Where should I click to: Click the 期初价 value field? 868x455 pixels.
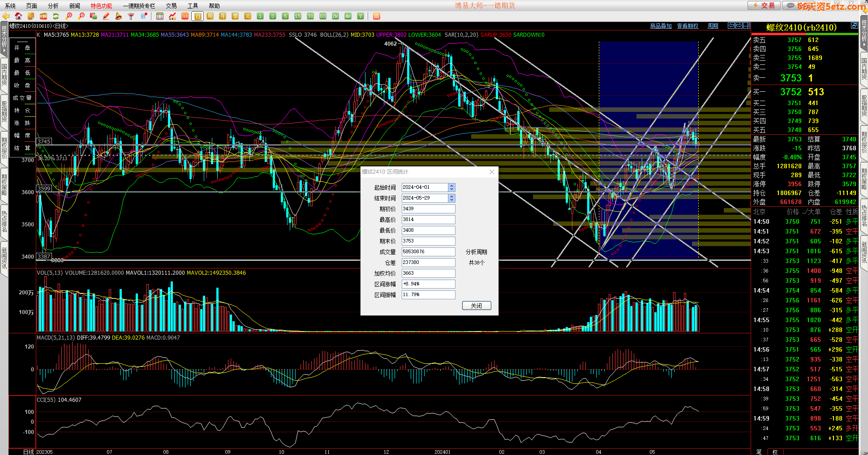click(428, 209)
